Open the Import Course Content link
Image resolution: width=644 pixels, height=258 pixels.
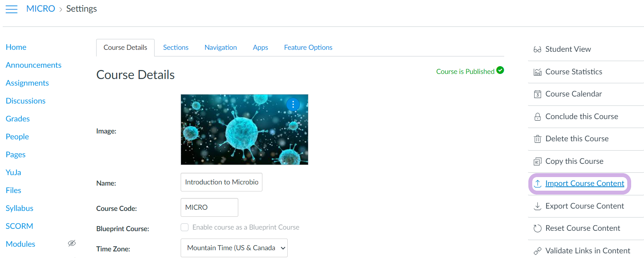pos(584,184)
